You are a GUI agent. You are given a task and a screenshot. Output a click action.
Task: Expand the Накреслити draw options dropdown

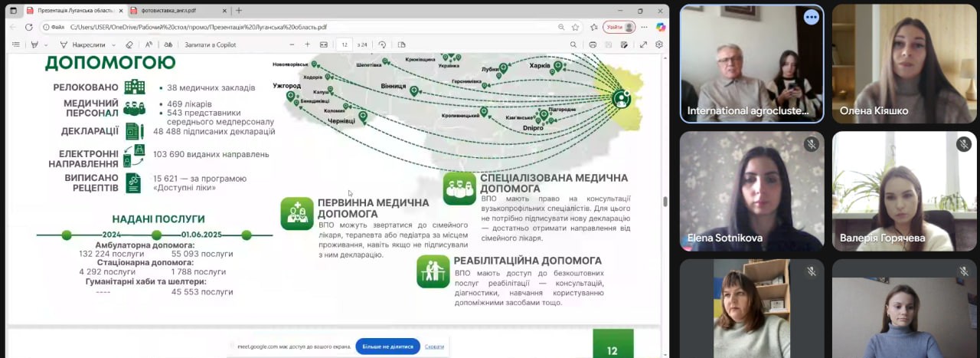[x=113, y=44]
